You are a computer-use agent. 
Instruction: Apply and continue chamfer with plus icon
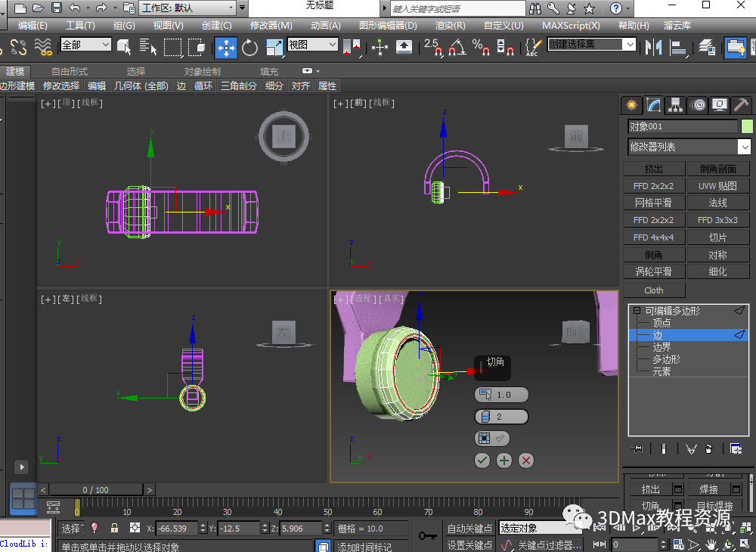tap(504, 460)
